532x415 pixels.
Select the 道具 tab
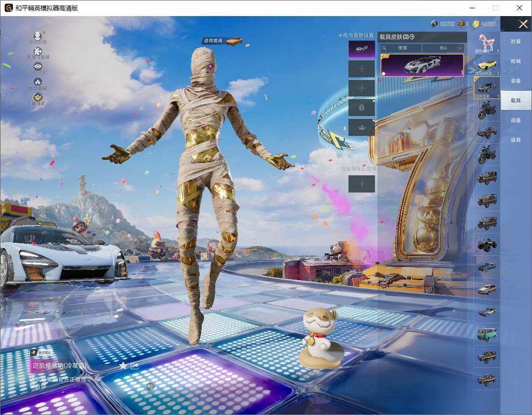pos(515,140)
